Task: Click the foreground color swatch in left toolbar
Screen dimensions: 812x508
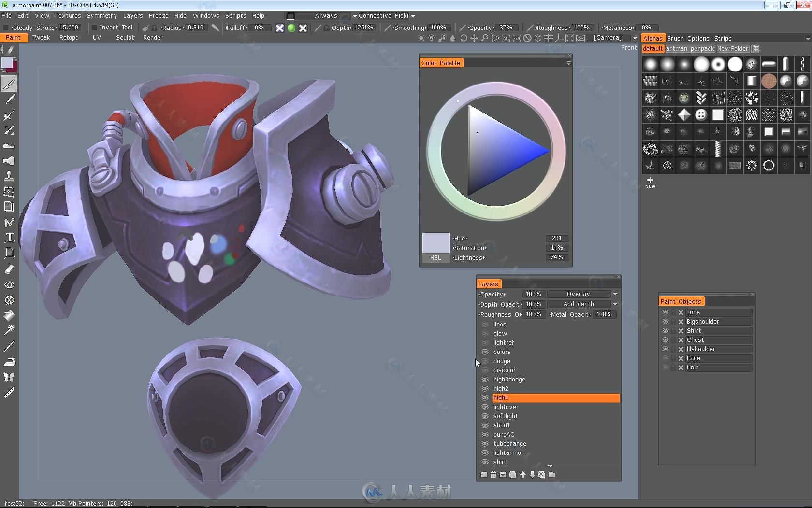Action: click(7, 63)
